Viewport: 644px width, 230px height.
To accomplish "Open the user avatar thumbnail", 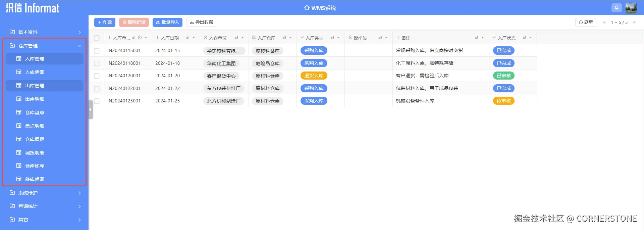I will [631, 8].
